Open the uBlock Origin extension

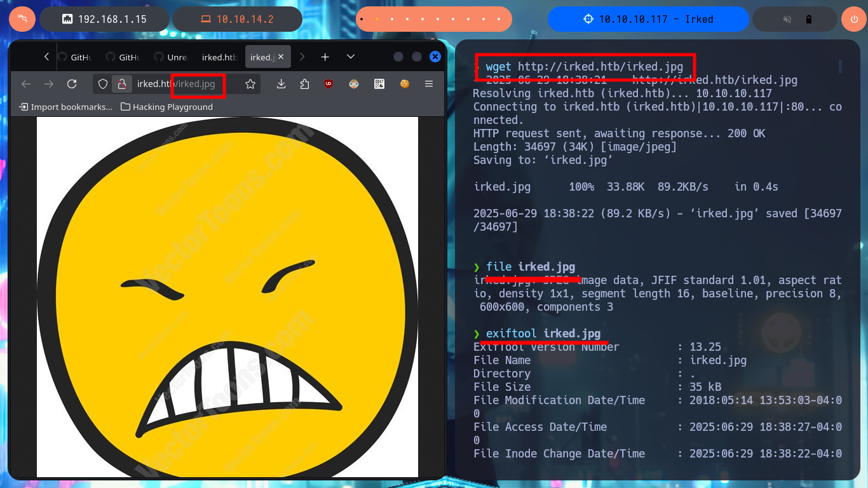(x=329, y=84)
